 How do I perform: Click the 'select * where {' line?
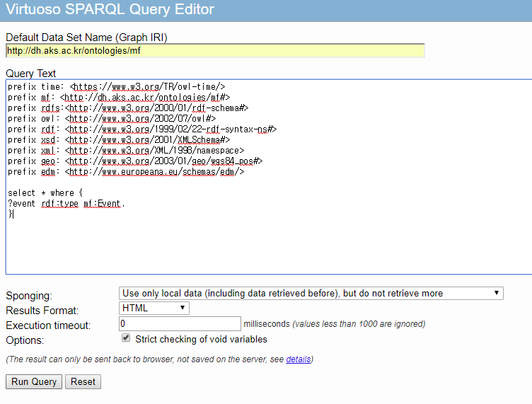pos(45,193)
